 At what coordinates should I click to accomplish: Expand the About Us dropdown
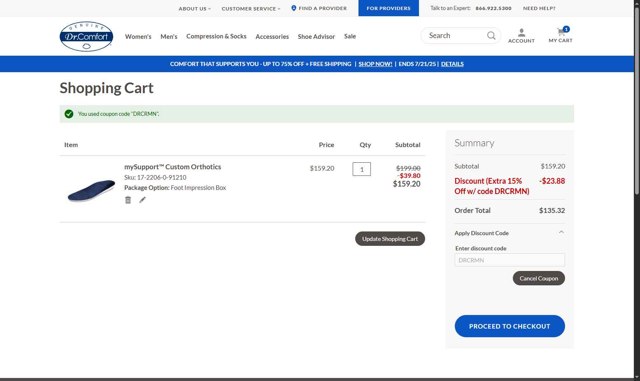click(195, 9)
